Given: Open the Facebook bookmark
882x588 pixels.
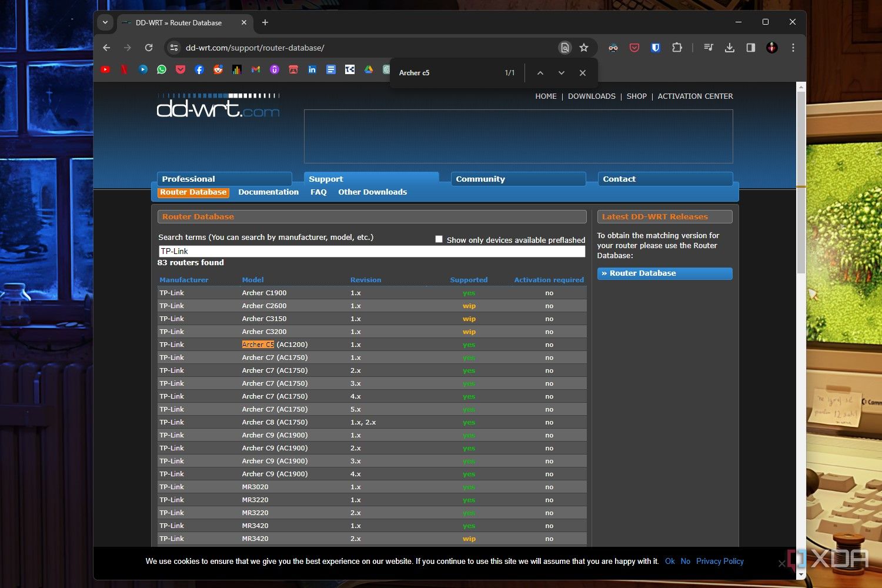Looking at the screenshot, I should click(199, 69).
